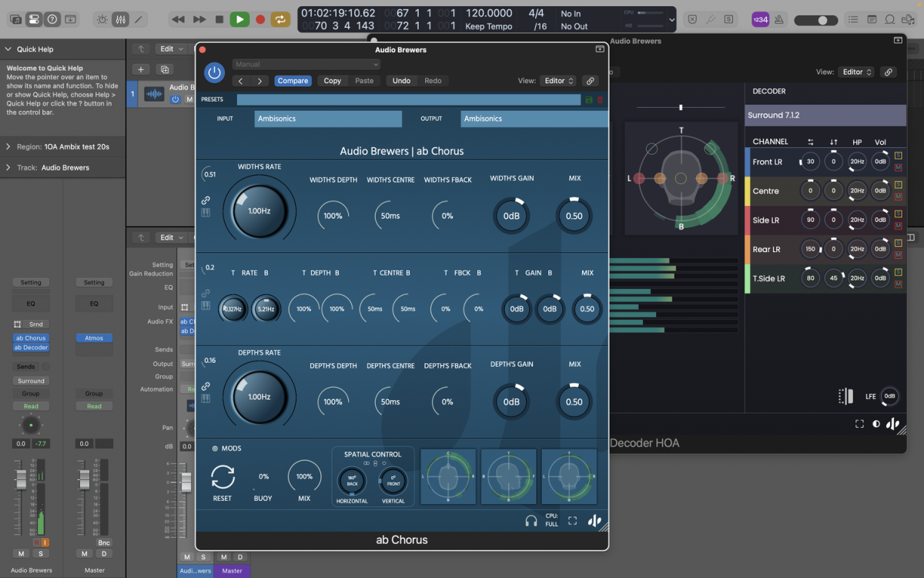924x578 pixels.
Task: Open the Editors pencil icon
Action: click(139, 19)
